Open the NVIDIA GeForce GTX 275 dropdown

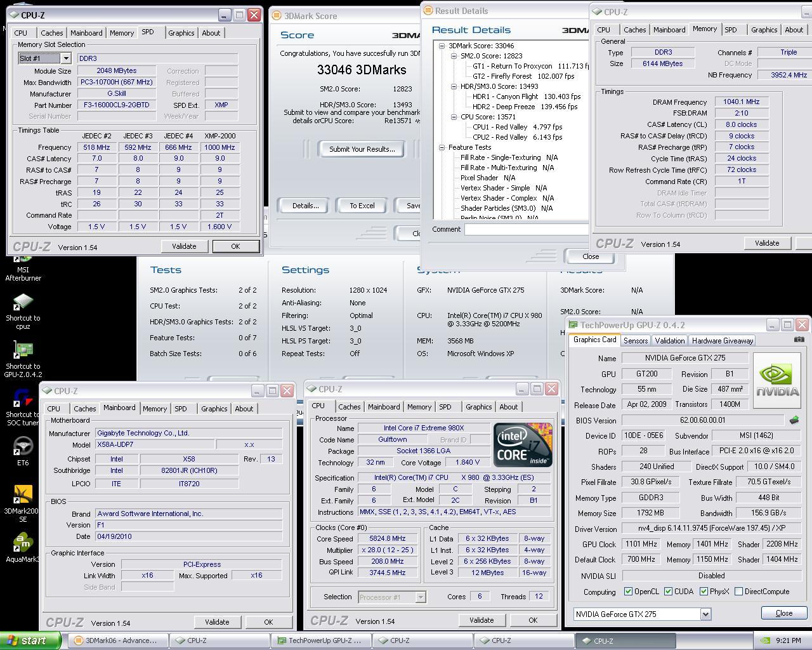tap(705, 614)
